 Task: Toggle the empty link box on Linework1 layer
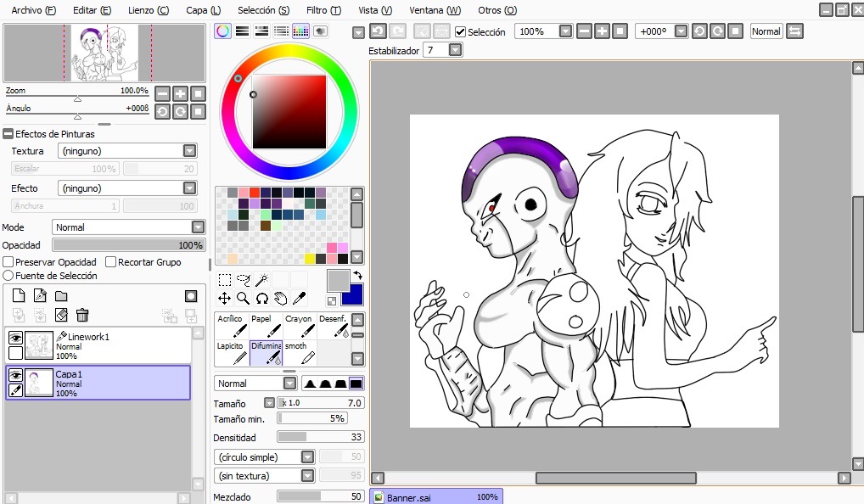point(15,352)
